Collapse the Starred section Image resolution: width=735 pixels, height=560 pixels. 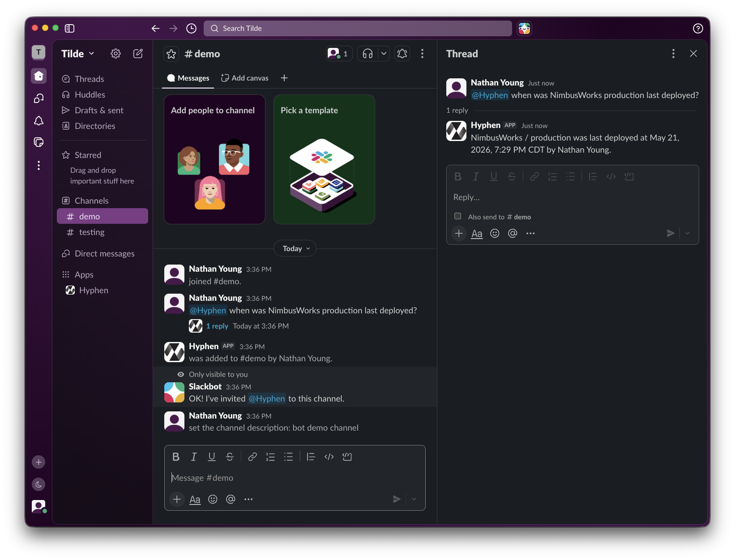(x=88, y=155)
